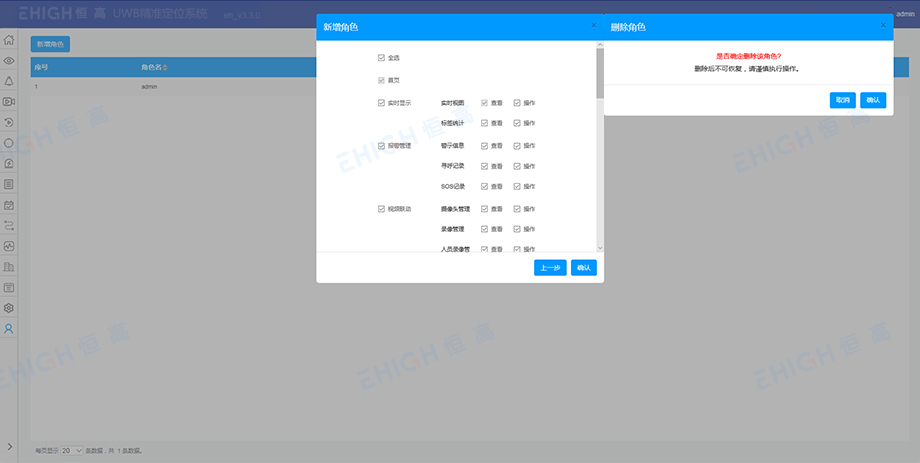
Task: Click 取消 in the delete role dialog
Action: pyautogui.click(x=842, y=100)
